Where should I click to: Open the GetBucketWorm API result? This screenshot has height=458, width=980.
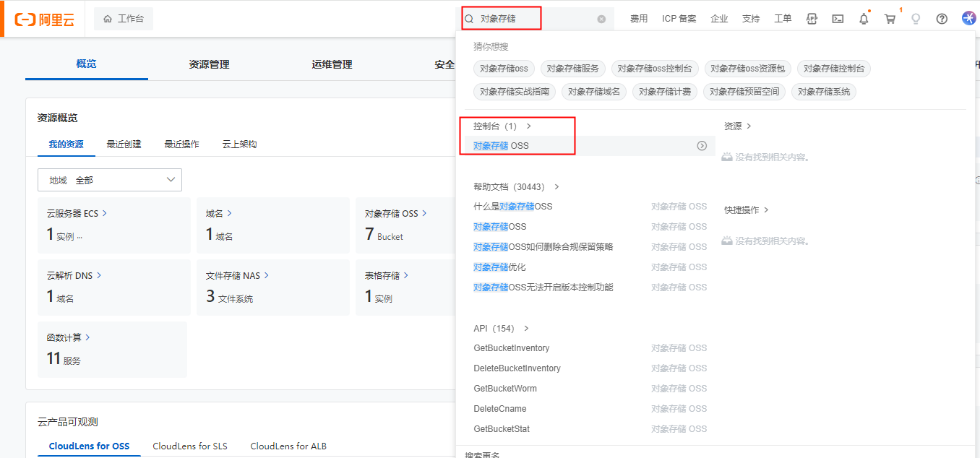(x=505, y=389)
